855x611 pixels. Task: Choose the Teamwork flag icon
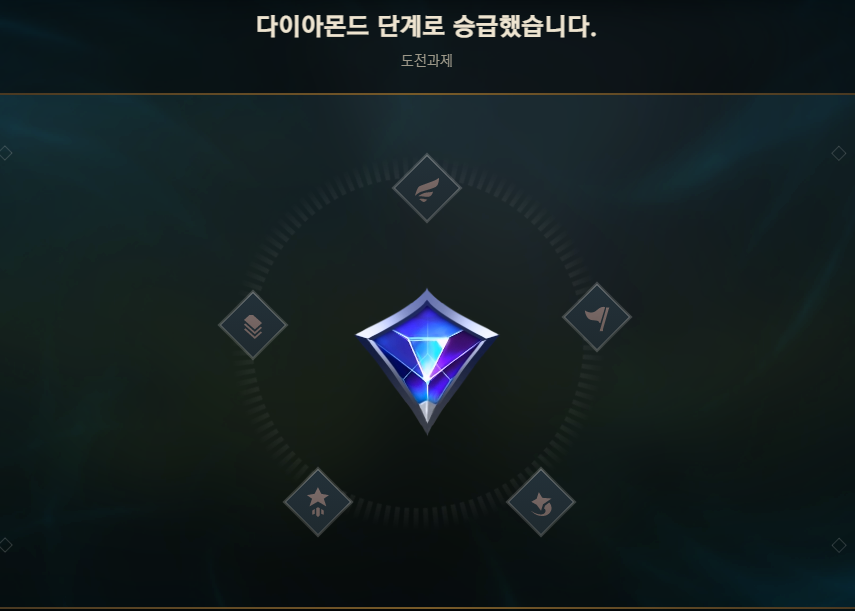tap(597, 317)
